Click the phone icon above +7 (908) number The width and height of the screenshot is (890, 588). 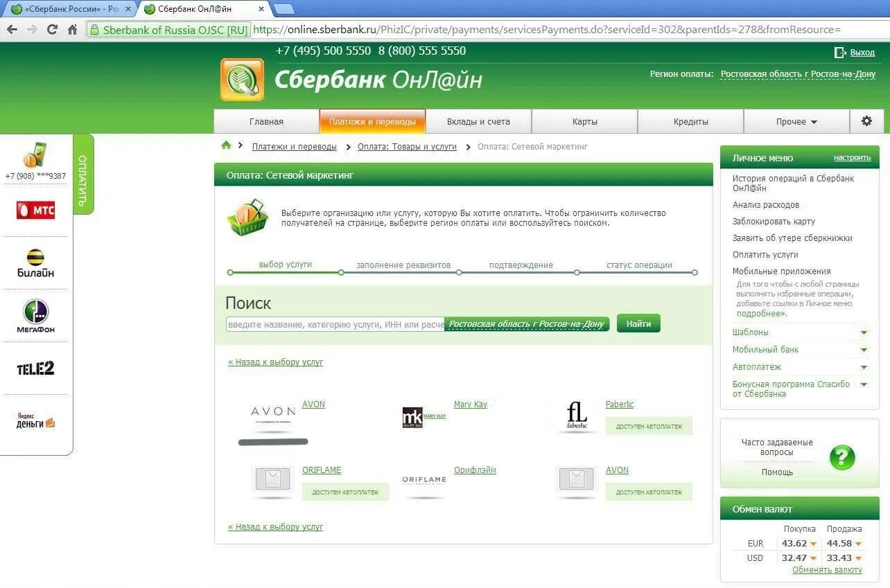(x=34, y=155)
